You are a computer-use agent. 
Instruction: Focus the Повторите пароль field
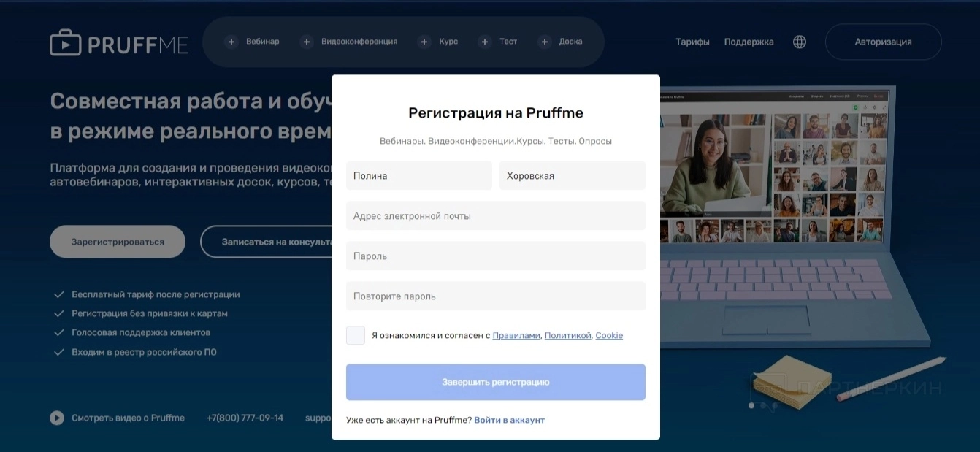pos(496,296)
